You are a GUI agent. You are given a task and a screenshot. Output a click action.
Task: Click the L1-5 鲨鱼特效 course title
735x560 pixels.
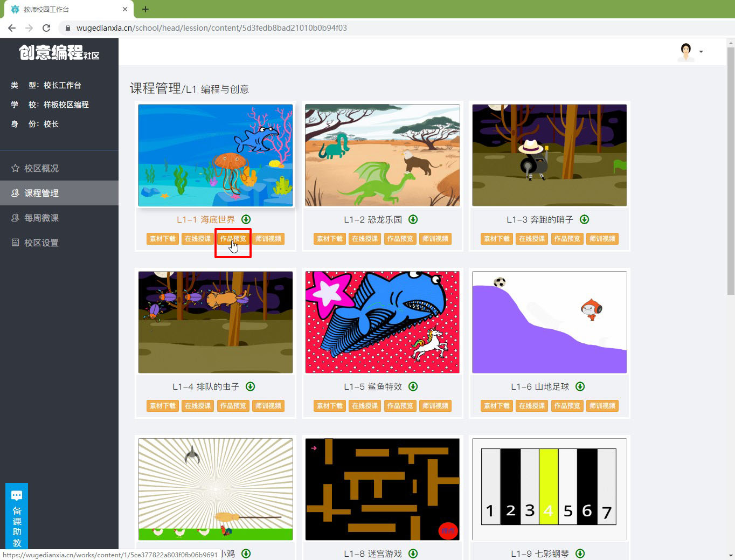[x=373, y=386]
